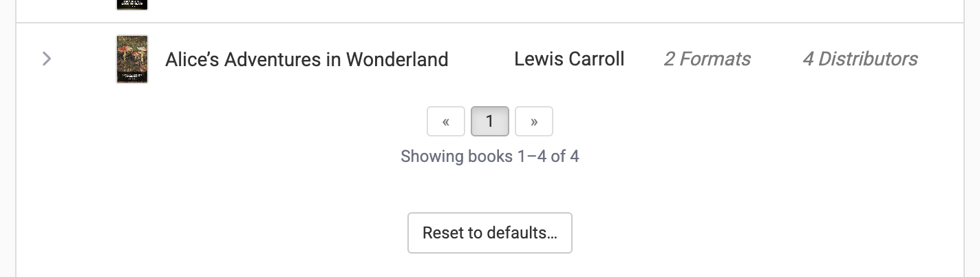The height and width of the screenshot is (277, 980).
Task: Click the 4 Distributors label
Action: pyautogui.click(x=860, y=59)
